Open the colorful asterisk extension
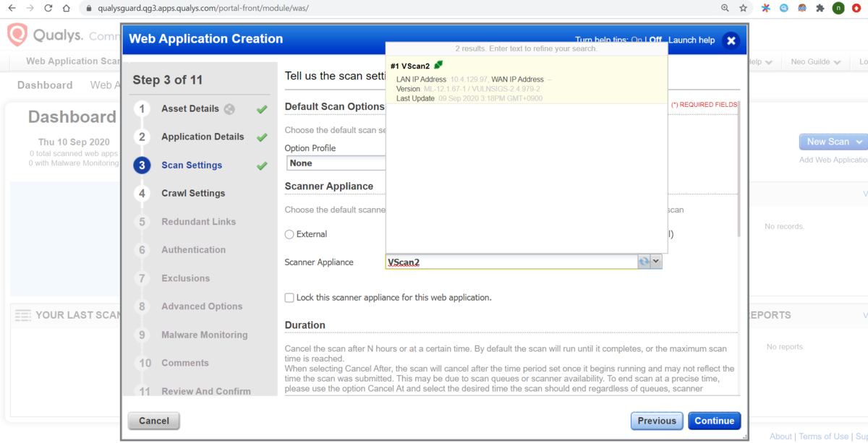Image resolution: width=868 pixels, height=443 pixels. click(x=766, y=9)
